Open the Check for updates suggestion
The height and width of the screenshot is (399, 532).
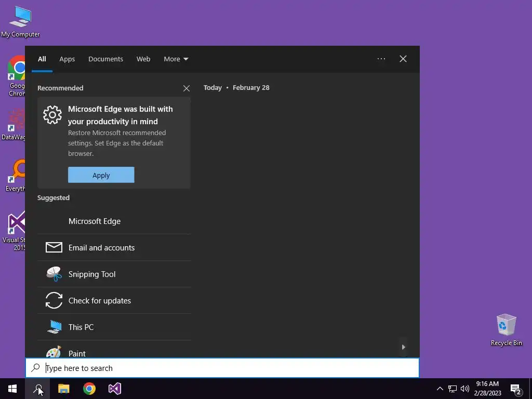pos(114,301)
